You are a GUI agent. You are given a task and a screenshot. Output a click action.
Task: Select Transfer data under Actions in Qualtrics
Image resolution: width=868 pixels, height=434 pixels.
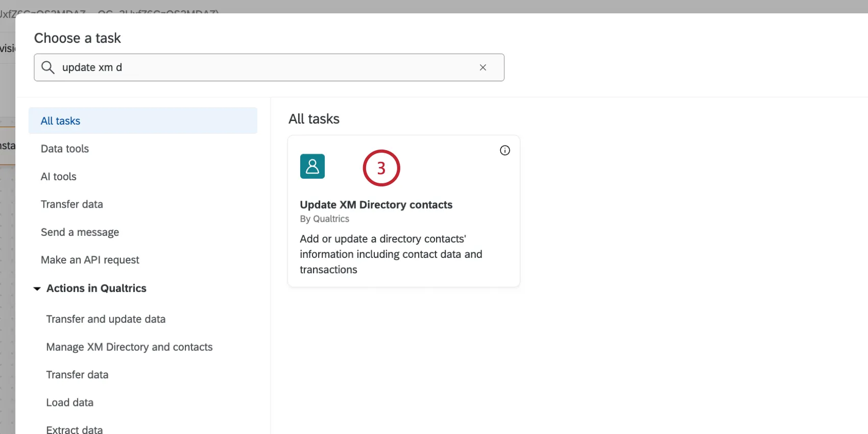[77, 375]
